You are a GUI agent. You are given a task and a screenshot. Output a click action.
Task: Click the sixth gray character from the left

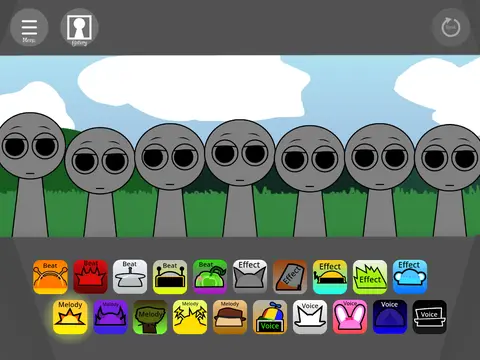tap(380, 180)
